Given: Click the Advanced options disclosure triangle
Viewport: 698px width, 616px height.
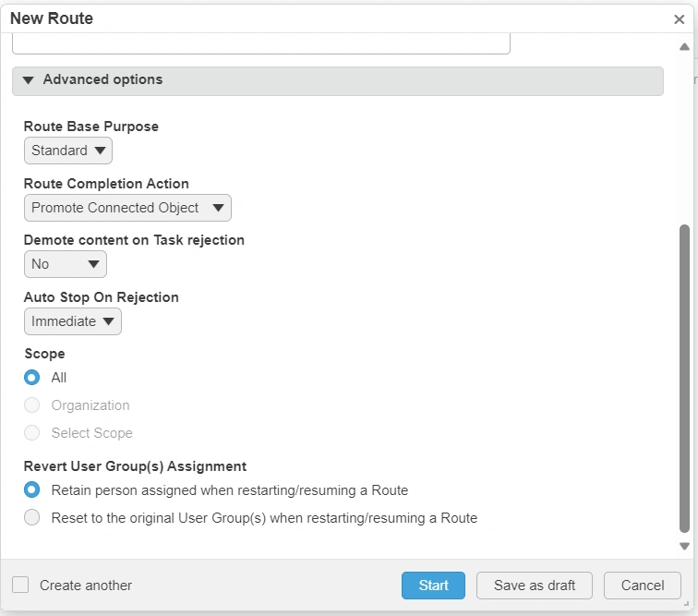Looking at the screenshot, I should (29, 80).
